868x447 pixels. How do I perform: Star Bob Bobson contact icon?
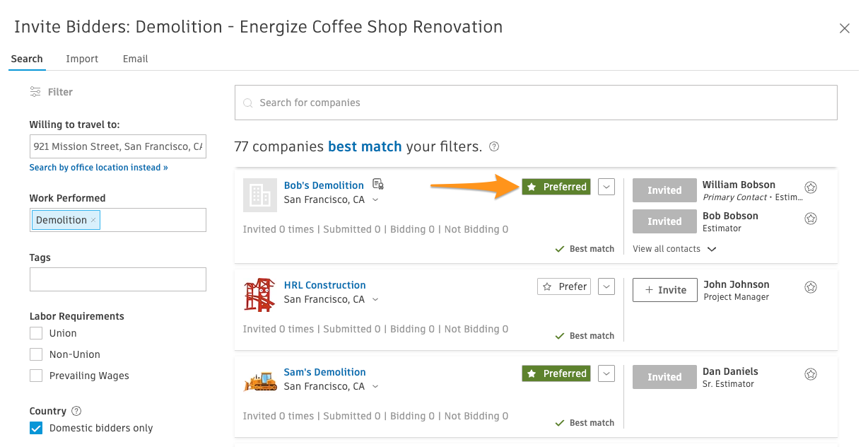point(811,219)
